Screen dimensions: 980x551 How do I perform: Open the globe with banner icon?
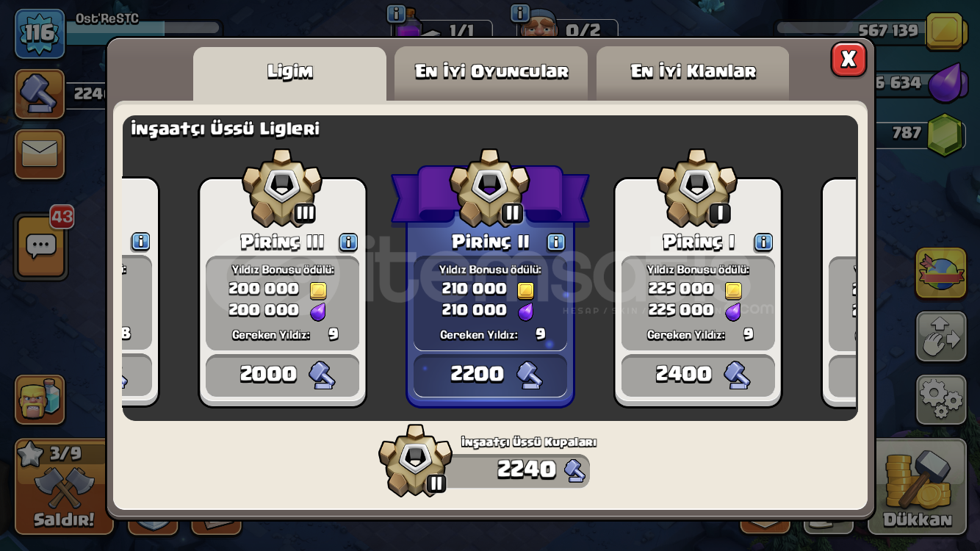pos(941,275)
